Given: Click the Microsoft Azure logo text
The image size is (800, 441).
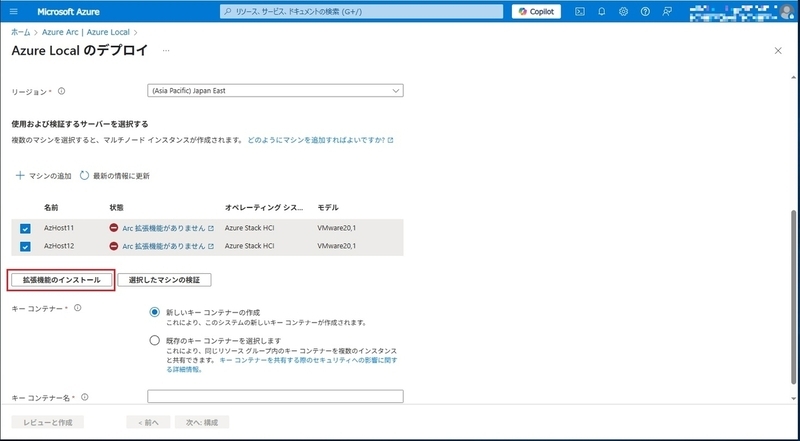Looking at the screenshot, I should point(68,11).
